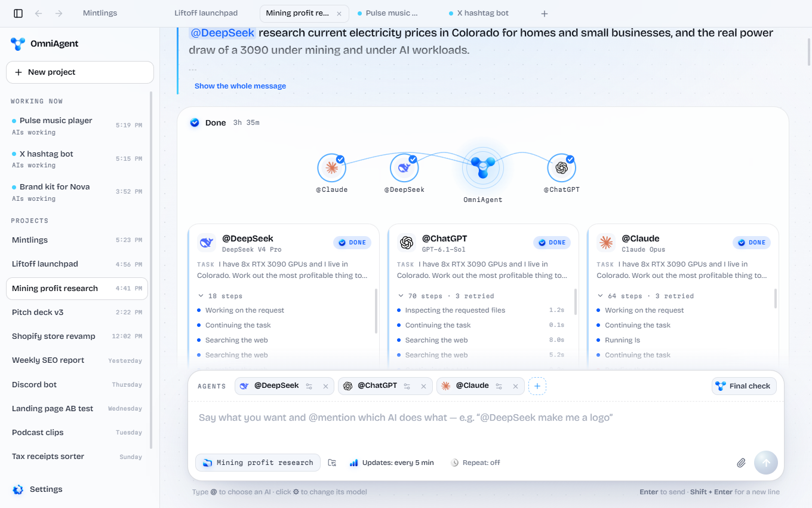
Task: Click the attach file paperclip icon
Action: click(741, 463)
